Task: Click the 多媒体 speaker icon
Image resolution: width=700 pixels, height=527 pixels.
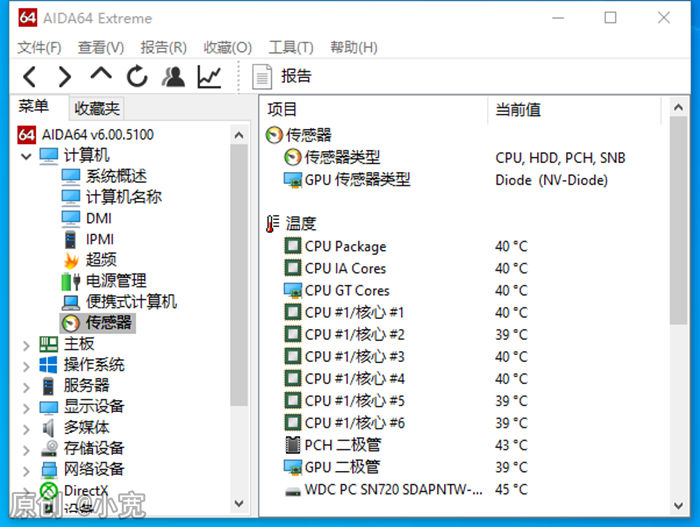Action: tap(48, 428)
